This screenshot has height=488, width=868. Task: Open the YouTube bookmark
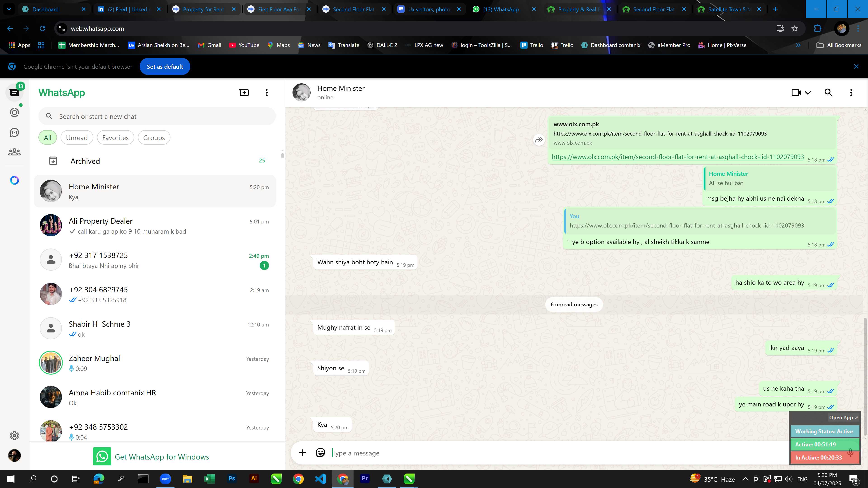coord(244,45)
